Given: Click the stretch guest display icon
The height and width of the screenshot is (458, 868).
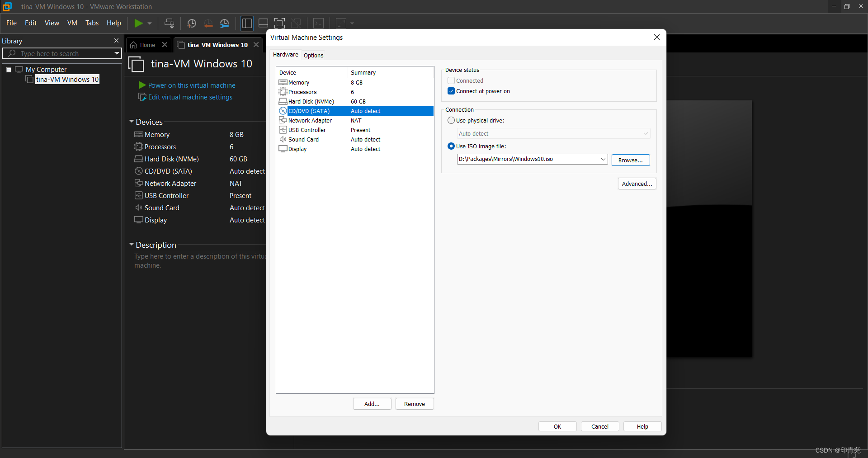Looking at the screenshot, I should tap(341, 23).
